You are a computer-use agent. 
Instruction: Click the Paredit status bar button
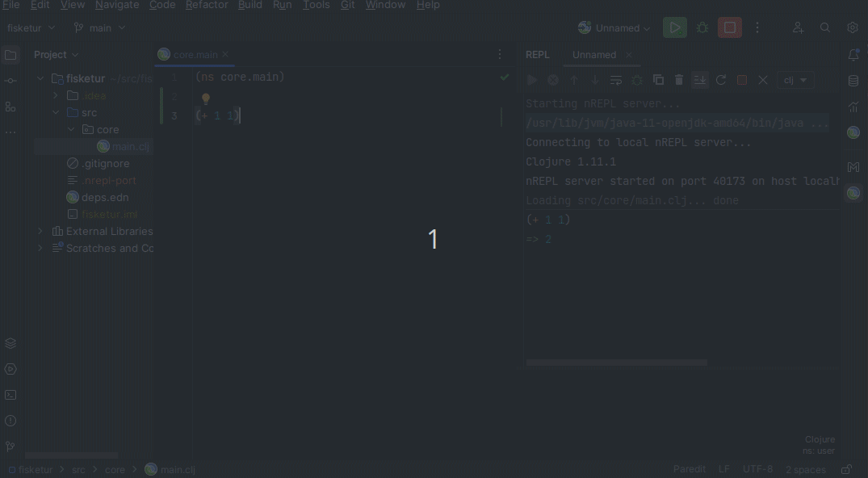(690, 469)
